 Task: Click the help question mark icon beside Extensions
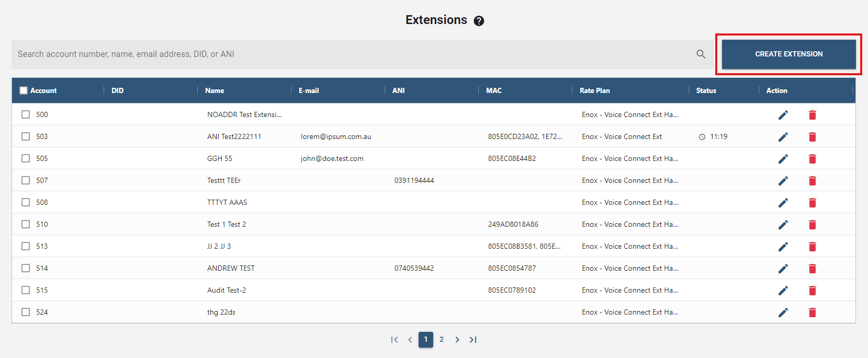click(479, 21)
